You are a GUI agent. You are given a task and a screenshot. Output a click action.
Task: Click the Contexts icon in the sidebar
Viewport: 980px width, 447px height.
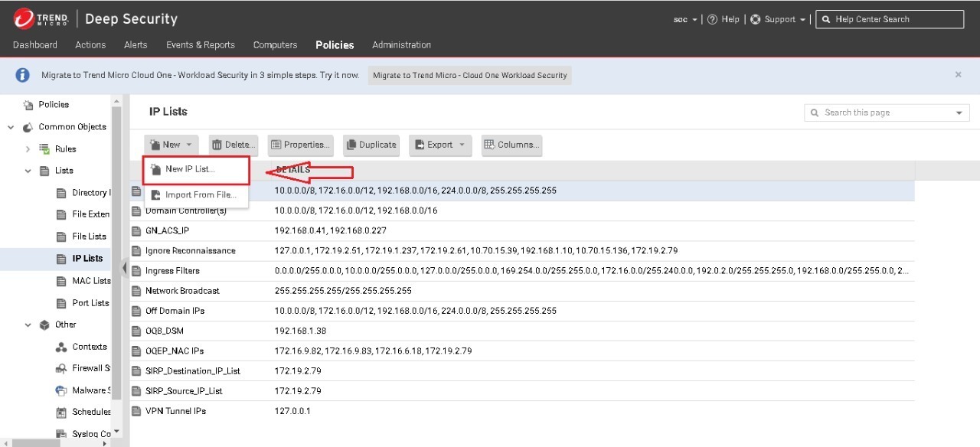61,347
